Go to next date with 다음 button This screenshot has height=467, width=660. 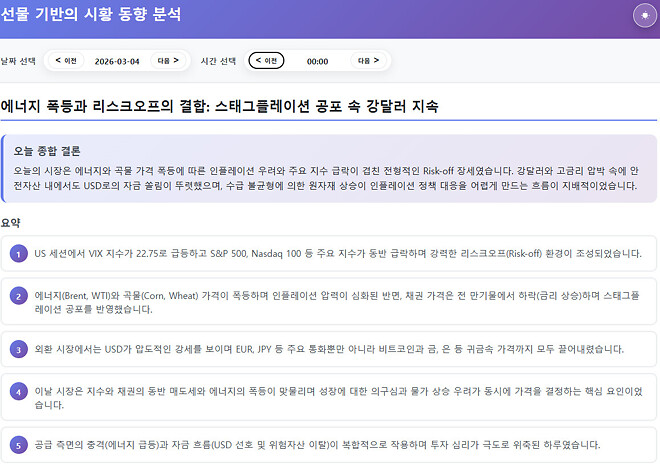coord(168,61)
